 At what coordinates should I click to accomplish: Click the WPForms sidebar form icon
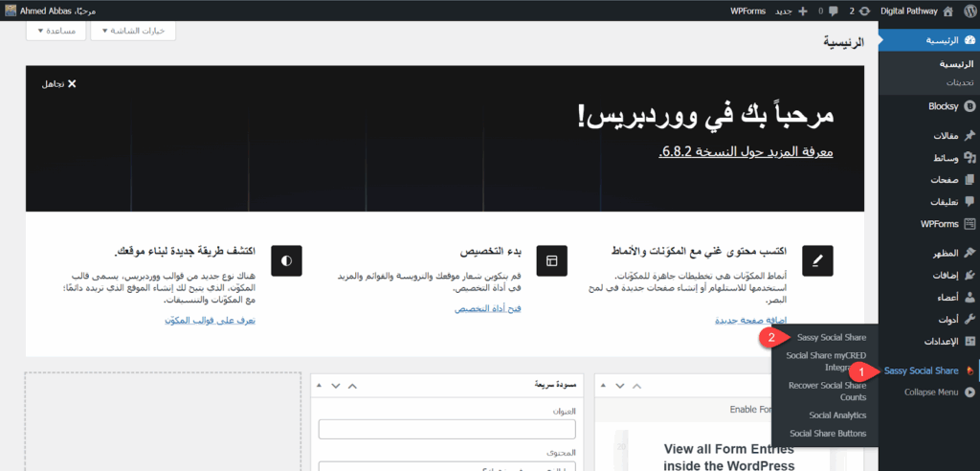[969, 223]
